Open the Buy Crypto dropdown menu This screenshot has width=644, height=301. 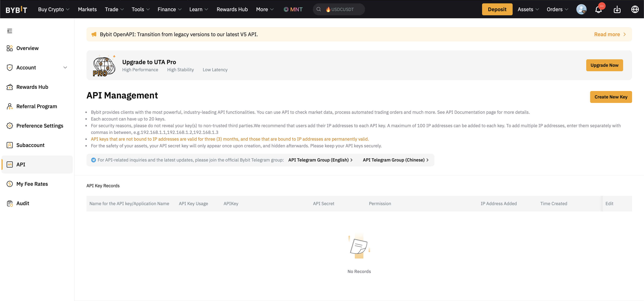53,10
